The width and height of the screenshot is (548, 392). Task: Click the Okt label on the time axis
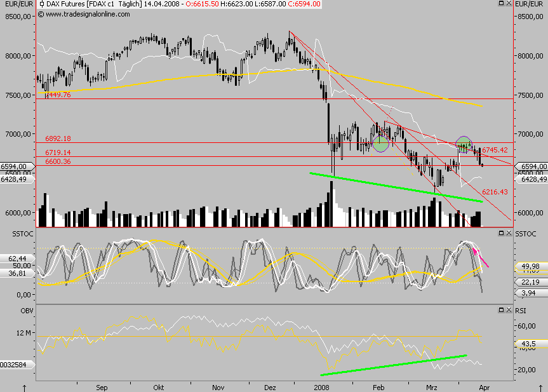(159, 388)
